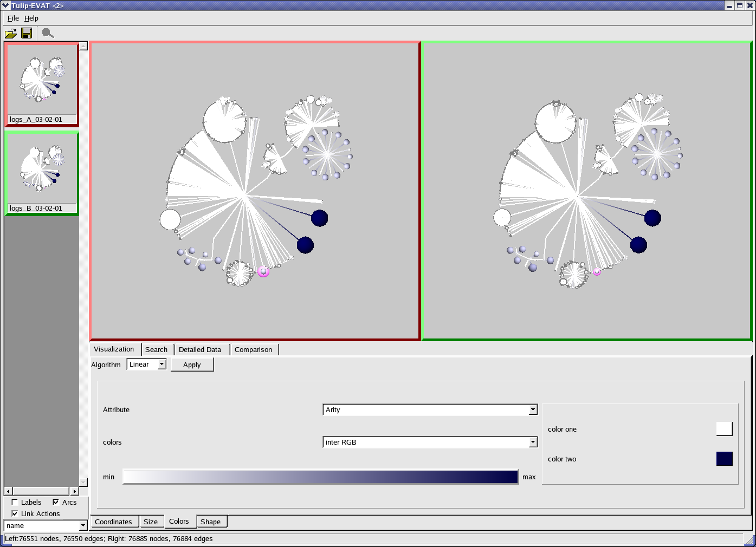Disable the Link Actions checkbox
The height and width of the screenshot is (547, 756).
pyautogui.click(x=15, y=513)
